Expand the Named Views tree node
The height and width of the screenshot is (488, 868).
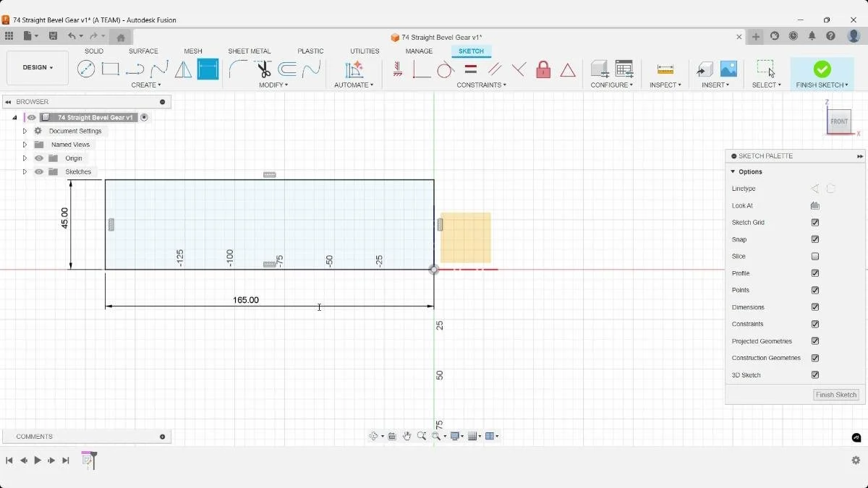pos(25,145)
